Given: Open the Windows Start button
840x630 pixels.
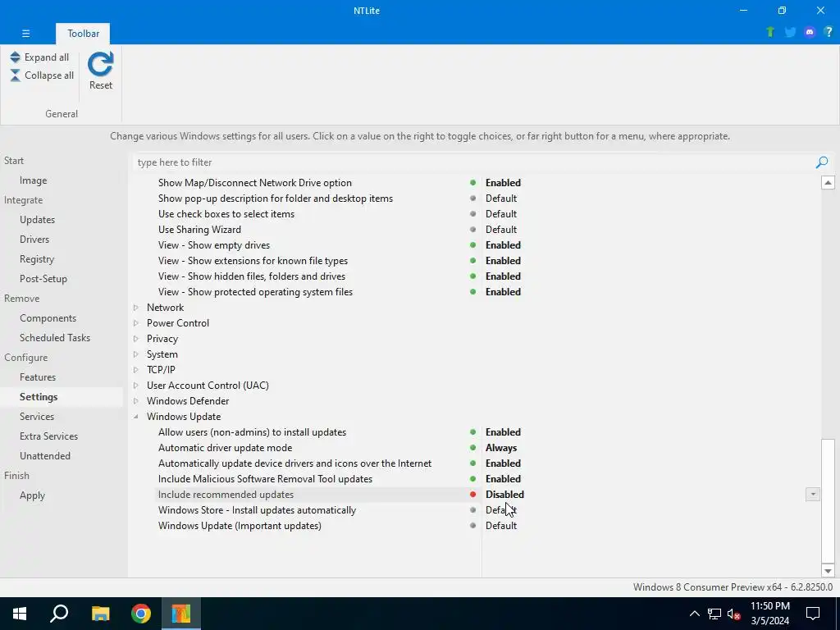Looking at the screenshot, I should click(20, 614).
